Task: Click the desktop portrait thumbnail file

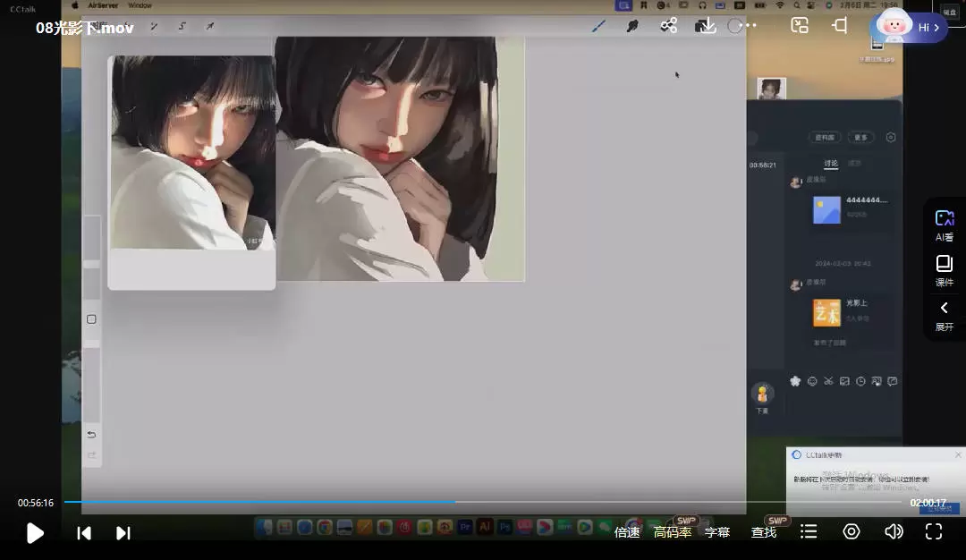Action: click(x=771, y=89)
